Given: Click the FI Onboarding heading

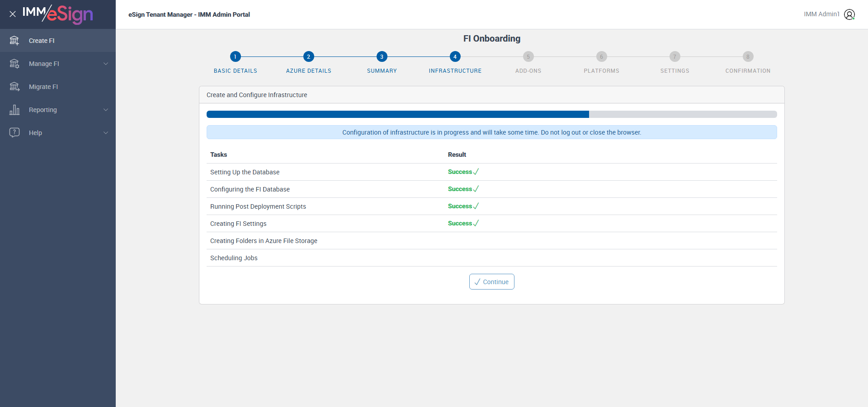Looking at the screenshot, I should tap(491, 38).
